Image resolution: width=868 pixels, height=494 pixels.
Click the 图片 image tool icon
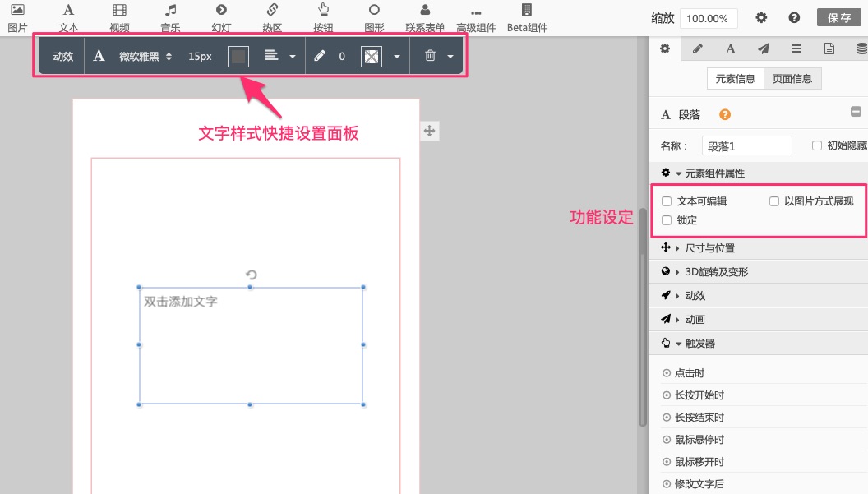(17, 11)
